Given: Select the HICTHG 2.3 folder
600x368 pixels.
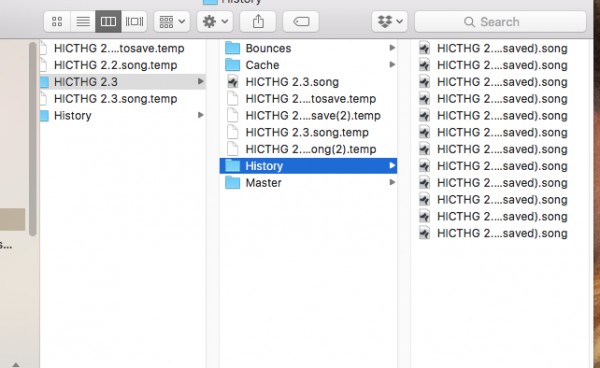Looking at the screenshot, I should 122,82.
